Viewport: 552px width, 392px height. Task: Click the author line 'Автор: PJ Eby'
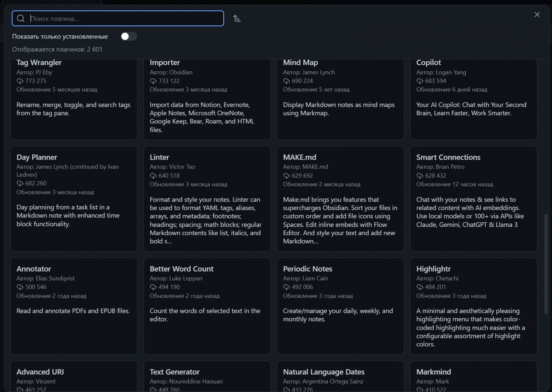[34, 72]
